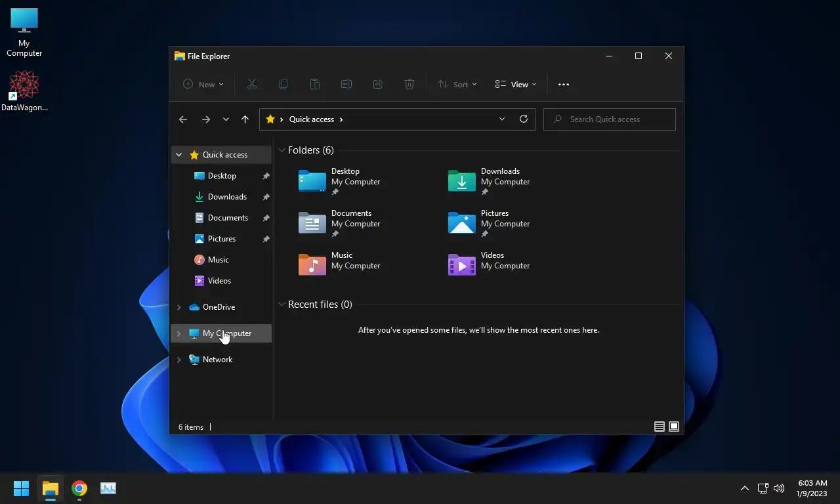Click the Delete trash icon

(x=409, y=84)
